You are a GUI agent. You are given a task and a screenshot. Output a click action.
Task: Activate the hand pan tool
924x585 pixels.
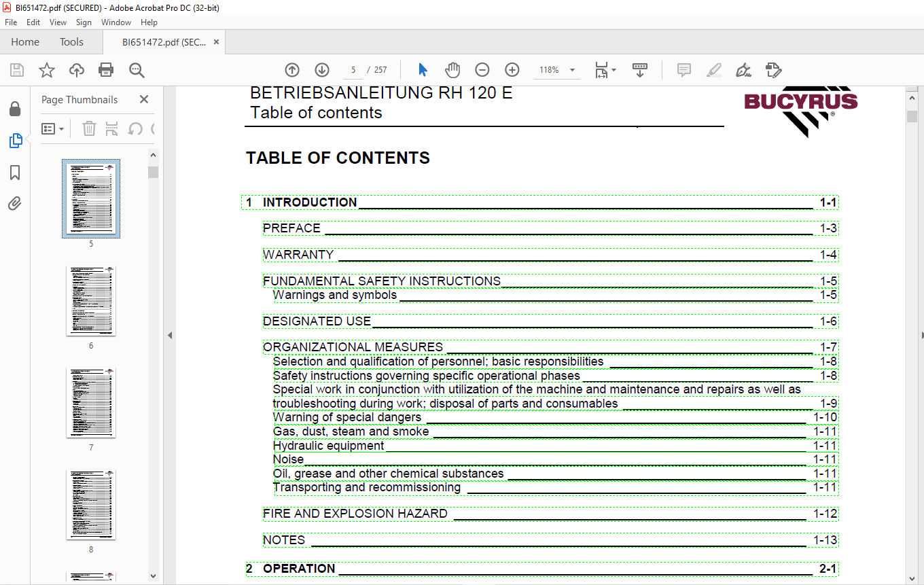[452, 70]
